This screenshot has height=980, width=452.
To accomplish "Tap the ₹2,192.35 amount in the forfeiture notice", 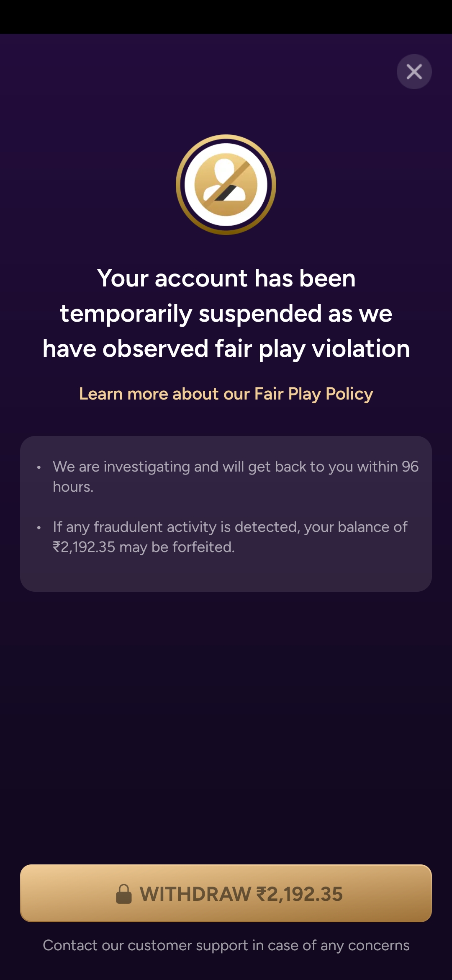I will (x=84, y=547).
